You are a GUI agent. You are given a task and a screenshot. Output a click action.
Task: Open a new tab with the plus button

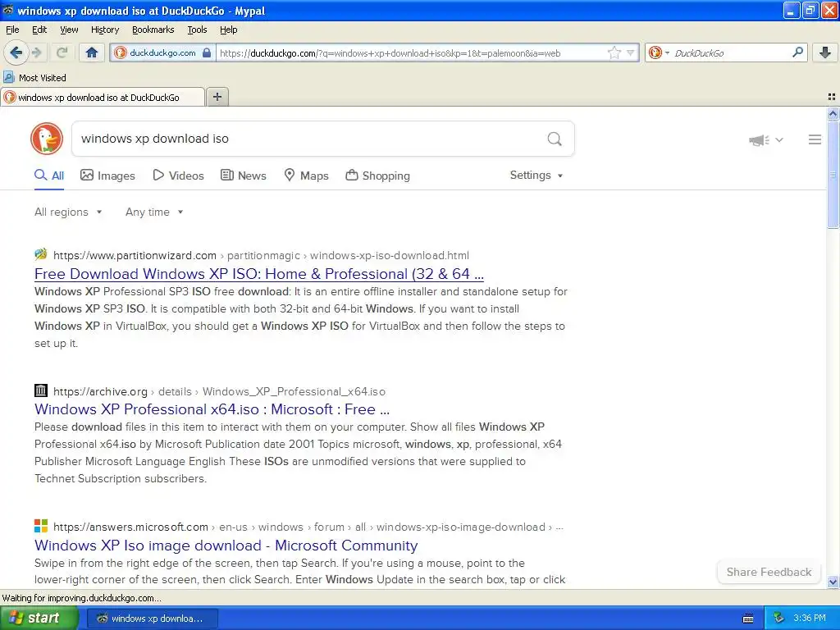point(217,97)
